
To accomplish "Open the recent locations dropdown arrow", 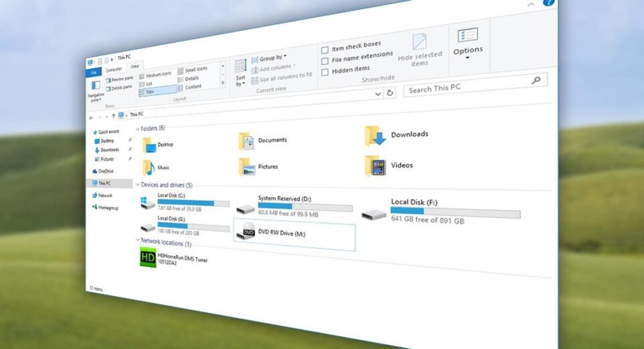I will [107, 117].
